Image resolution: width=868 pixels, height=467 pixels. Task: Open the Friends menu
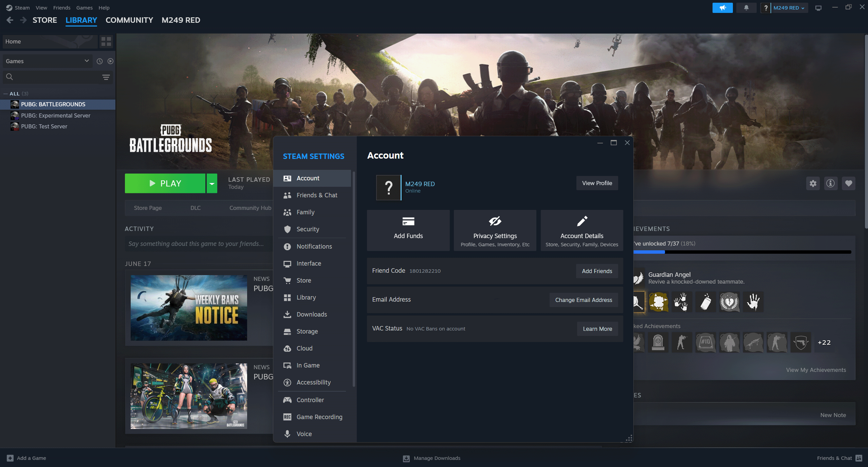[x=62, y=7]
